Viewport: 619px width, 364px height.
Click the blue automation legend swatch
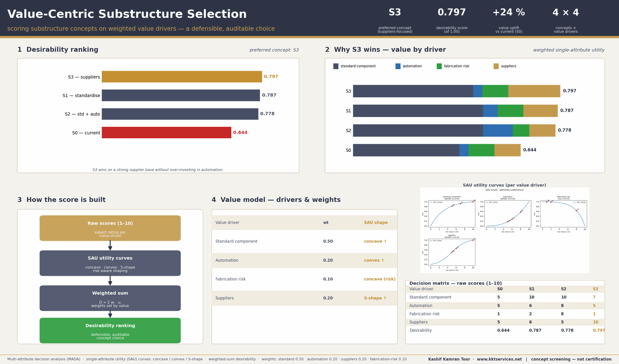[398, 66]
